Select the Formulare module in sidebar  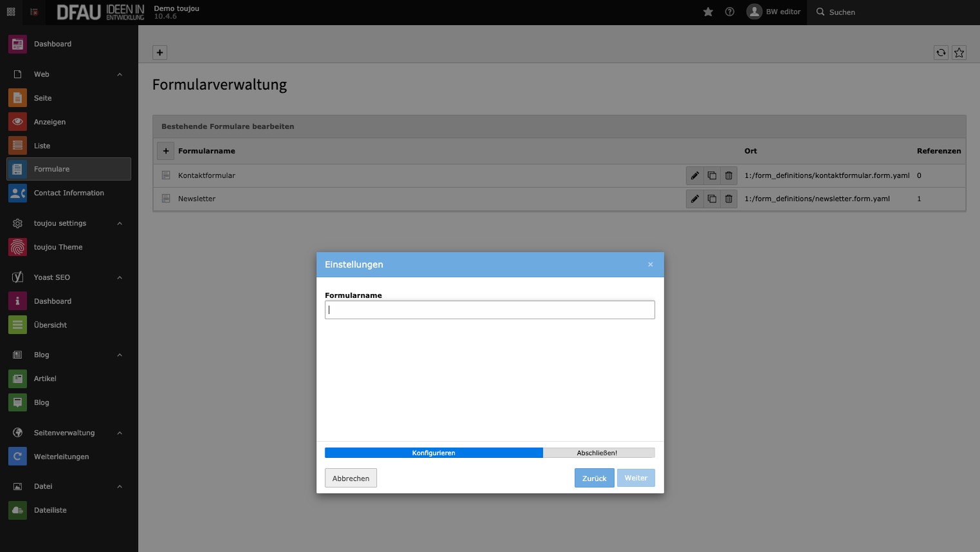point(52,169)
